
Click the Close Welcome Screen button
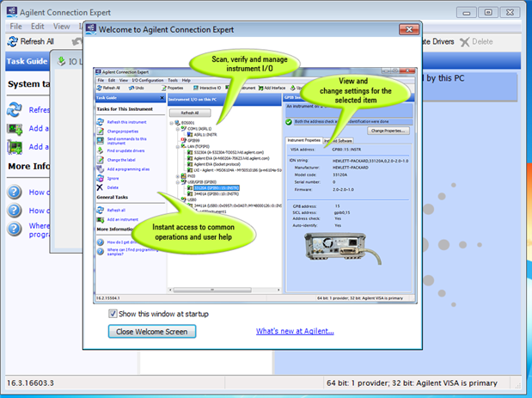152,332
